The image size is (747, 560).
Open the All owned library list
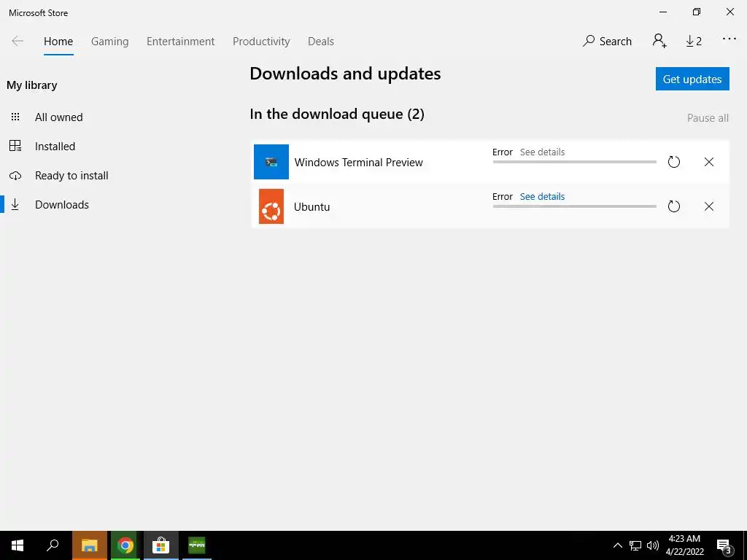coord(58,117)
